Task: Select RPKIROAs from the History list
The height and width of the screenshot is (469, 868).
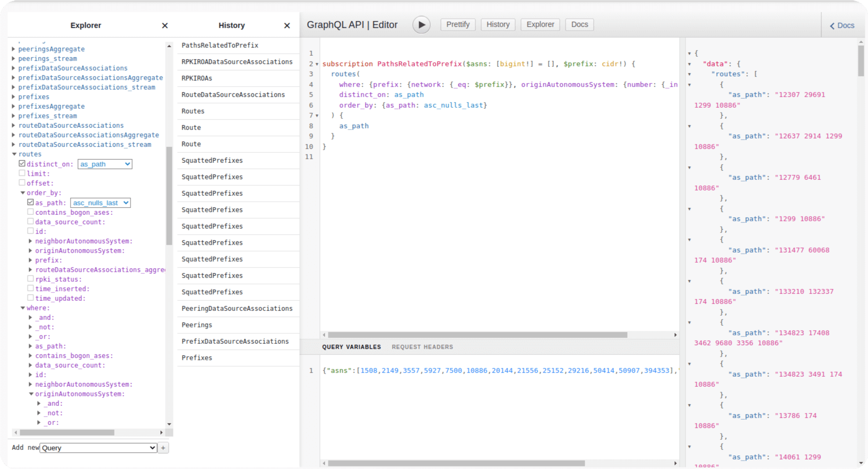Action: [x=197, y=78]
